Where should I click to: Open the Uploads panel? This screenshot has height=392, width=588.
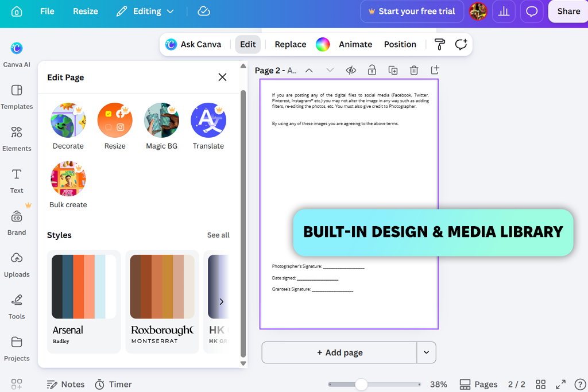pos(17,265)
